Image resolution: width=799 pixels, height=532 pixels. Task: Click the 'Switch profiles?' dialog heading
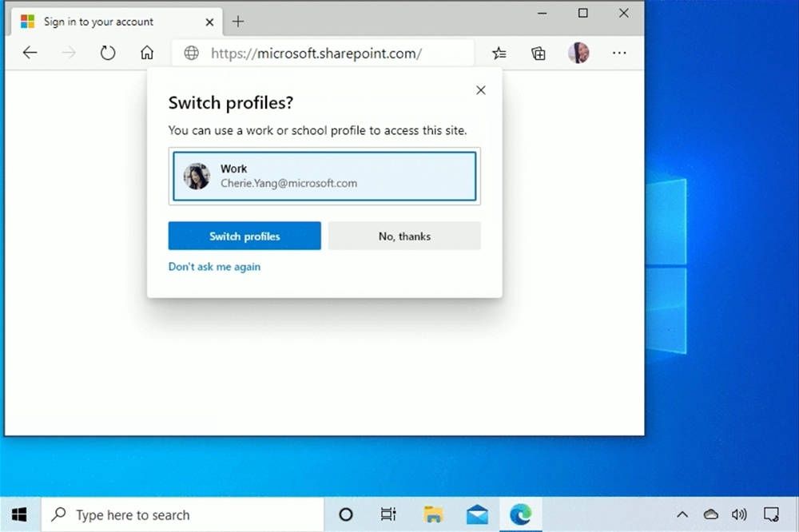click(x=231, y=103)
